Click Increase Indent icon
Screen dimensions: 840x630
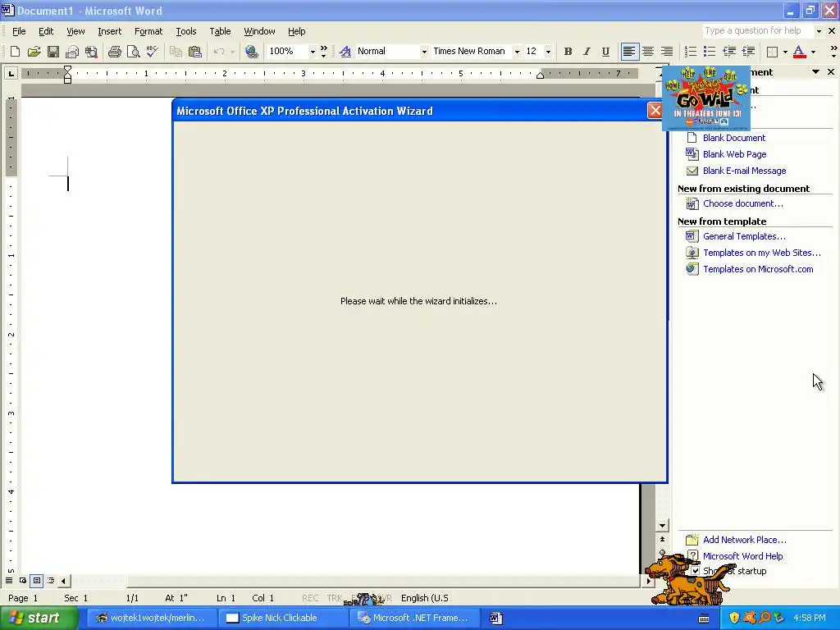748,52
